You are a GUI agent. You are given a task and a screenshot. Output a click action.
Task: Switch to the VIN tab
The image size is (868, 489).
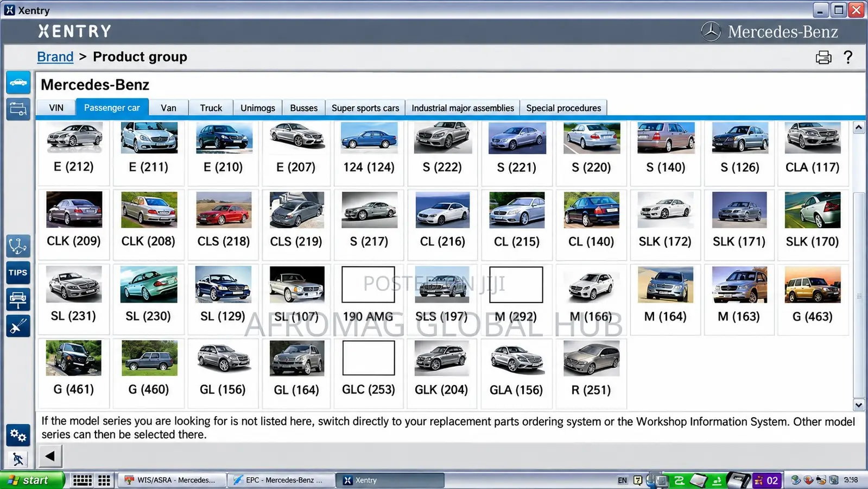point(56,108)
